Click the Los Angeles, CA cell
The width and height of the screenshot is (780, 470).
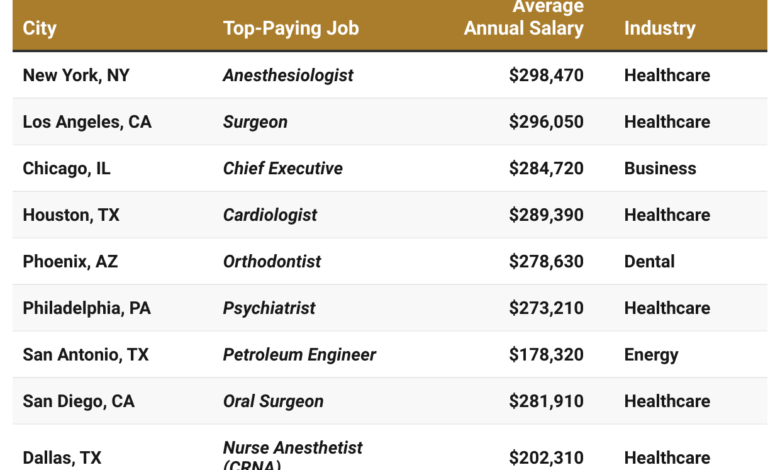click(x=87, y=122)
